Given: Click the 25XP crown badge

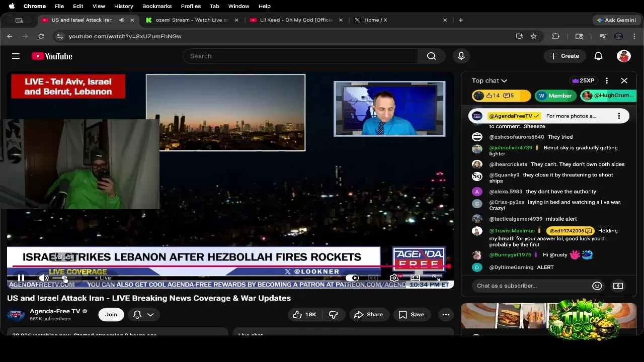Looking at the screenshot, I should (583, 80).
